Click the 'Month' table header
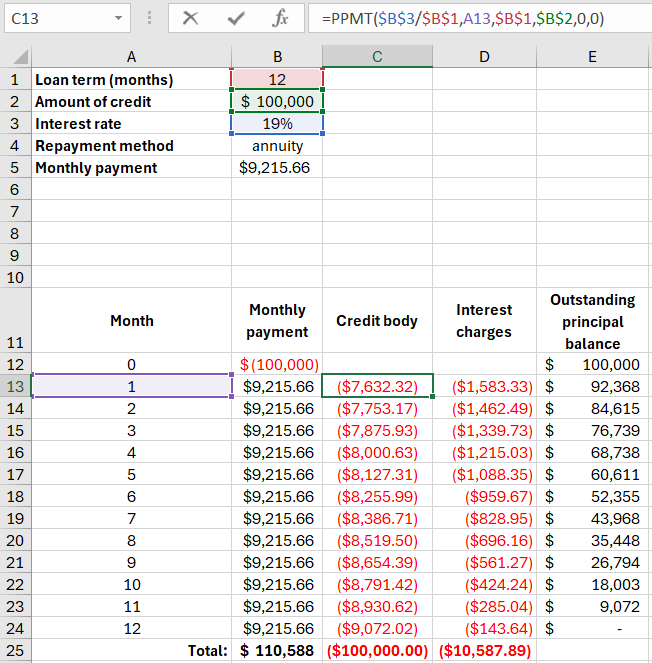Image resolution: width=652 pixels, height=663 pixels. (131, 320)
